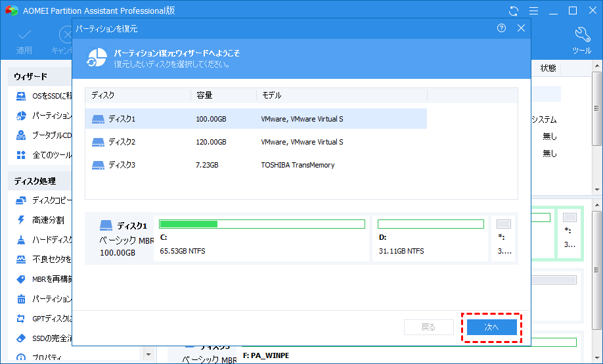Open MBRを再構築 in sidebar
The height and width of the screenshot is (364, 603).
[x=43, y=279]
